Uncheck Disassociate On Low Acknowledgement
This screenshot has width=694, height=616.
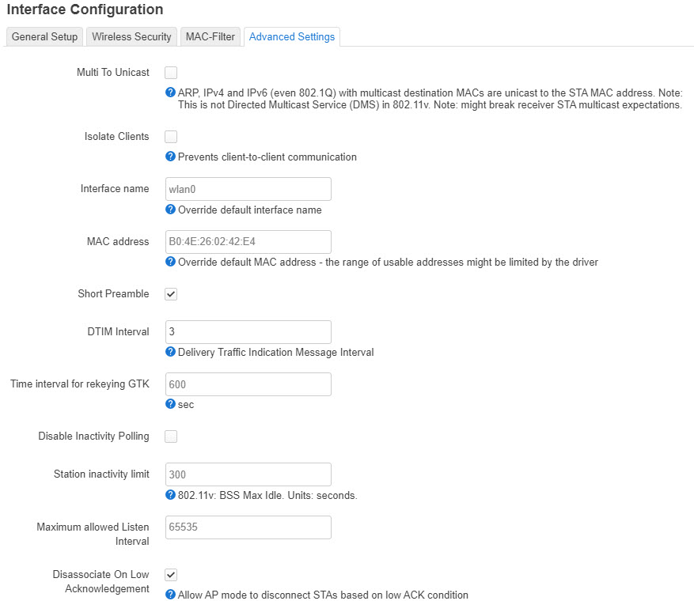(x=170, y=574)
